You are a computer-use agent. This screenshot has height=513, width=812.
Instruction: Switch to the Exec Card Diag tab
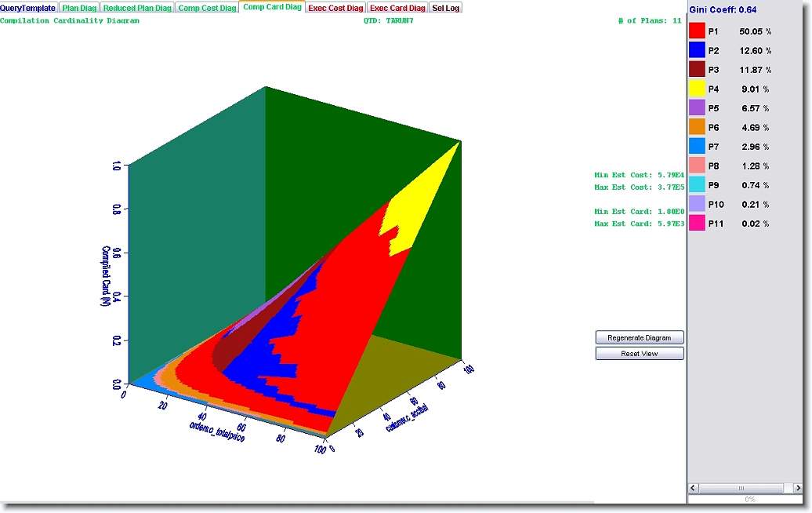click(397, 8)
